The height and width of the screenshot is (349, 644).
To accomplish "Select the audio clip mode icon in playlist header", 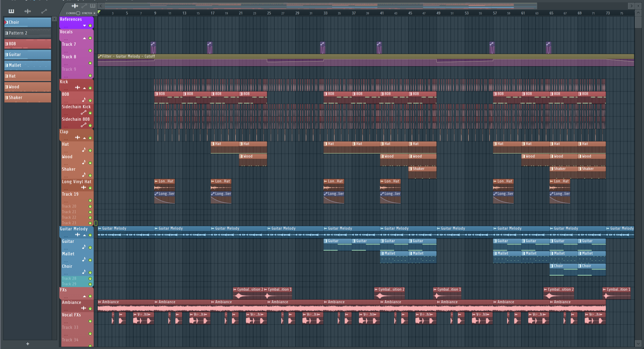I will [75, 6].
